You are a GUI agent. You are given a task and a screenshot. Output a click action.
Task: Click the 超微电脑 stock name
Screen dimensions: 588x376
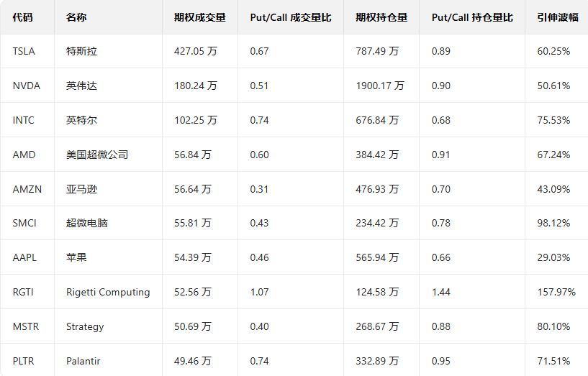(x=87, y=223)
